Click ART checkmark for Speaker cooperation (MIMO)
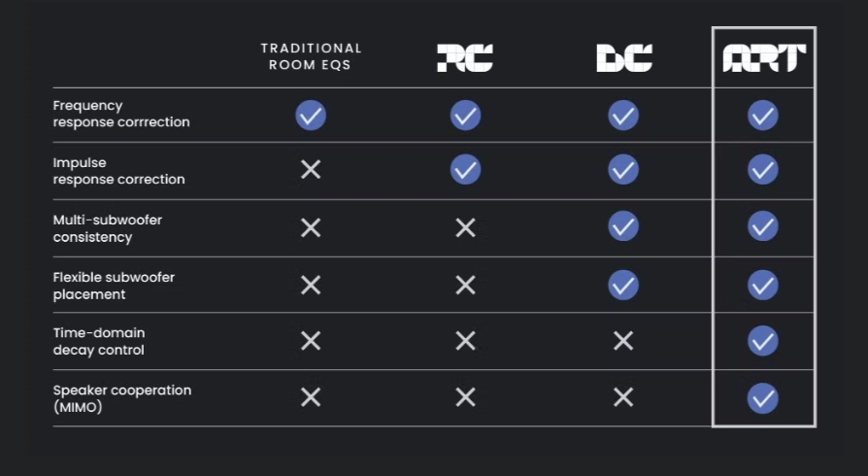Image resolution: width=868 pixels, height=476 pixels. click(x=763, y=398)
